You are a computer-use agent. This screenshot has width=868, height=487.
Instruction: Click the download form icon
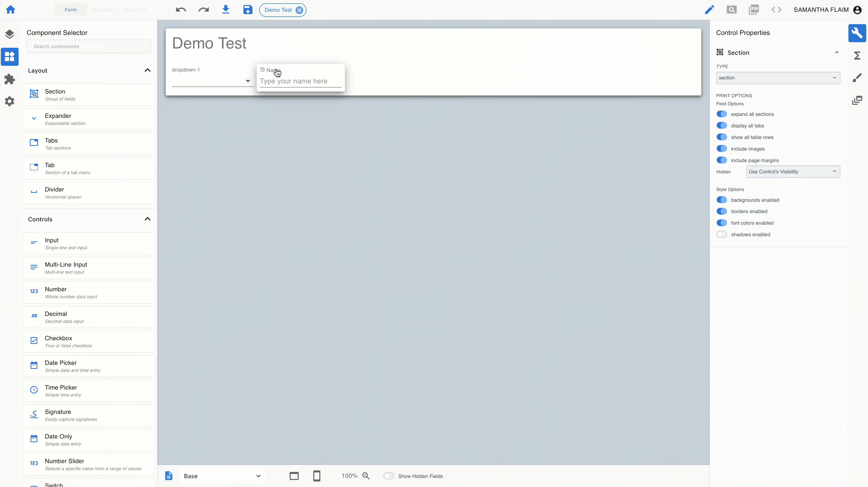(x=226, y=10)
